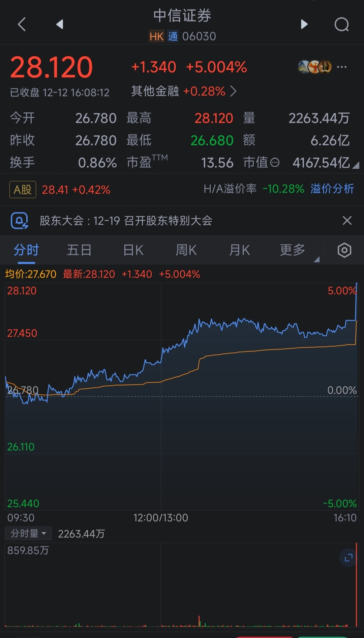Tap the 12:00/13:00 time axis label
The width and height of the screenshot is (364, 638).
tap(161, 518)
